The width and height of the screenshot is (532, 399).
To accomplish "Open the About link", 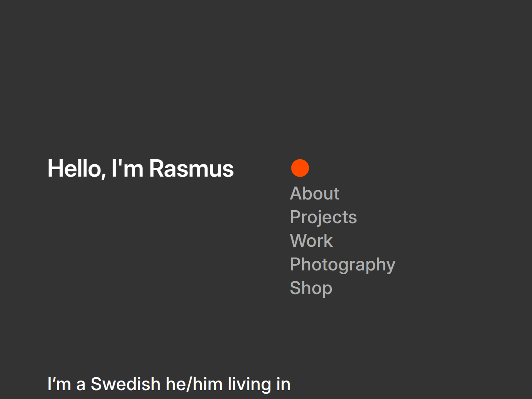I will [314, 193].
